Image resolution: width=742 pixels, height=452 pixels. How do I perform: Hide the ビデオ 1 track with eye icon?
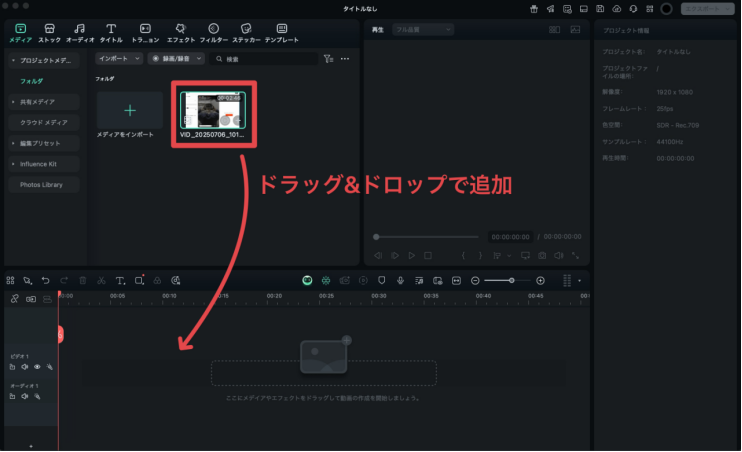pyautogui.click(x=37, y=367)
